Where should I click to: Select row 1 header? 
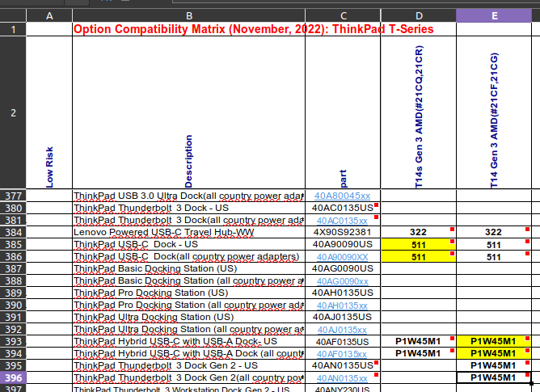pos(13,29)
